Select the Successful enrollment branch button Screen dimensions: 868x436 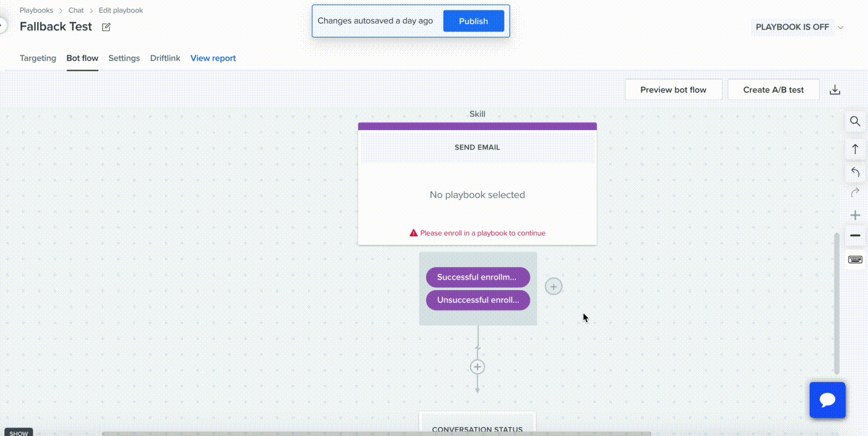[478, 277]
